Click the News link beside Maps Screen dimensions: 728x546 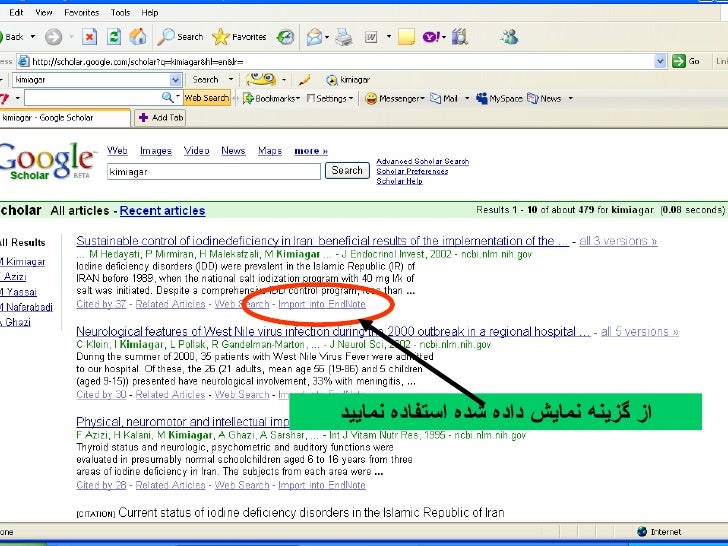233,151
